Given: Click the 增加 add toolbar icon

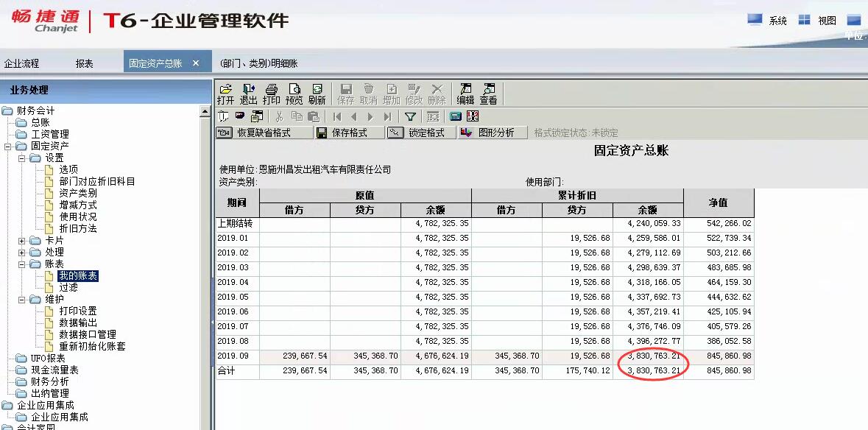Looking at the screenshot, I should [x=392, y=94].
